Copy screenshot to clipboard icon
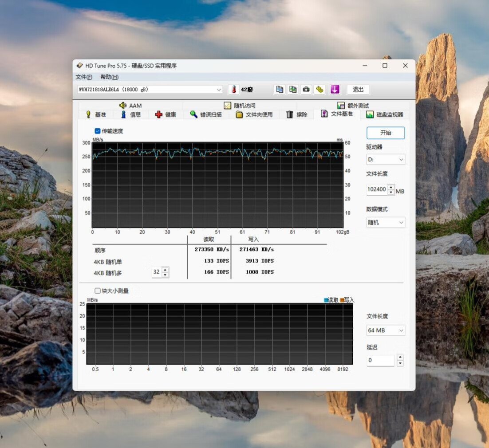Image resolution: width=489 pixels, height=448 pixels. [x=293, y=90]
